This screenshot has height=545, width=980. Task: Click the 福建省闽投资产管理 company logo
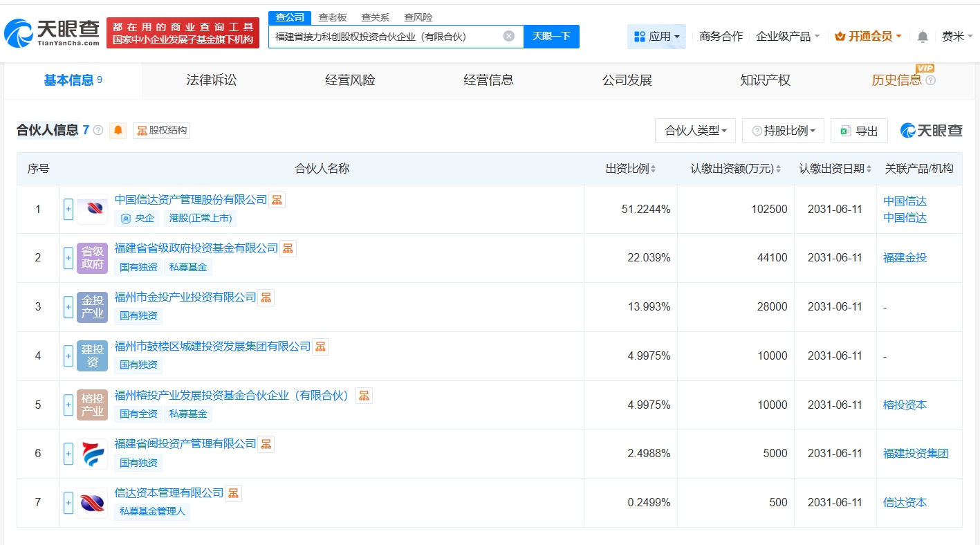point(93,454)
